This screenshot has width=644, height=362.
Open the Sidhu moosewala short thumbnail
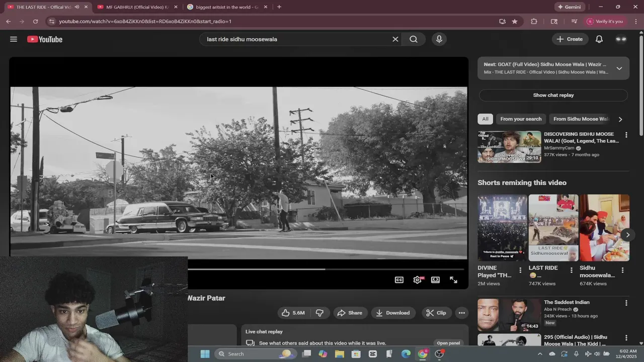click(604, 228)
